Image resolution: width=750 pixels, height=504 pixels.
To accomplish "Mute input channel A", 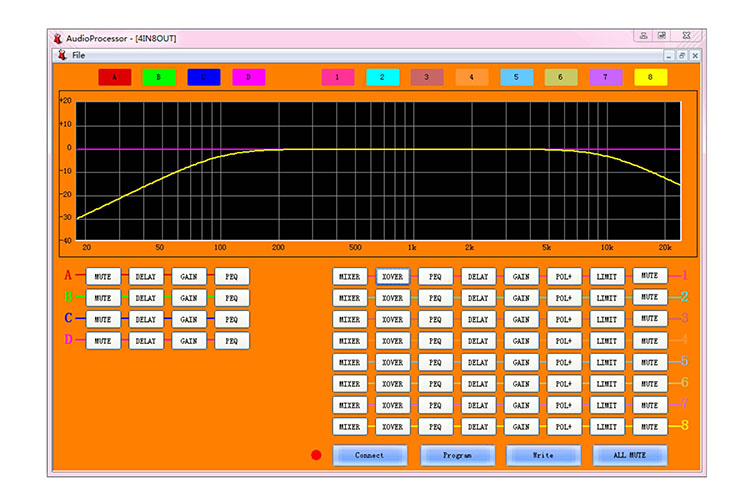I will coord(102,276).
